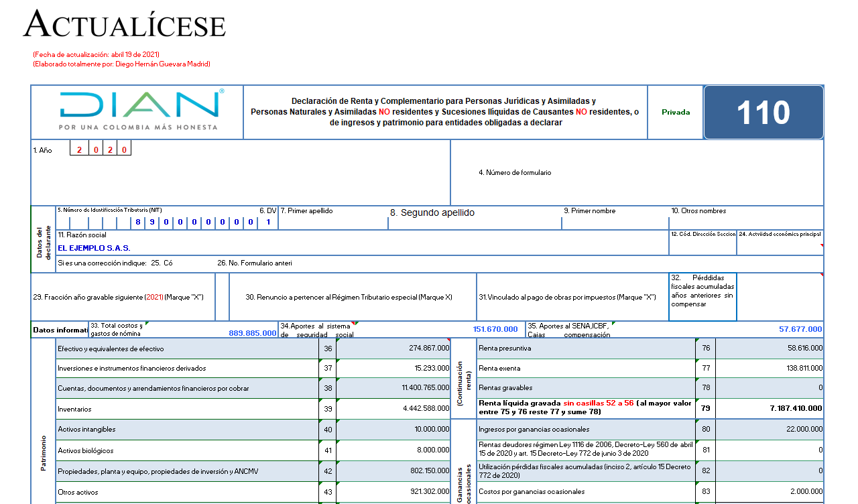Screen dimensions: 858x504
Task: Select value 11.400.765.000 in casilla 38
Action: pos(426,388)
